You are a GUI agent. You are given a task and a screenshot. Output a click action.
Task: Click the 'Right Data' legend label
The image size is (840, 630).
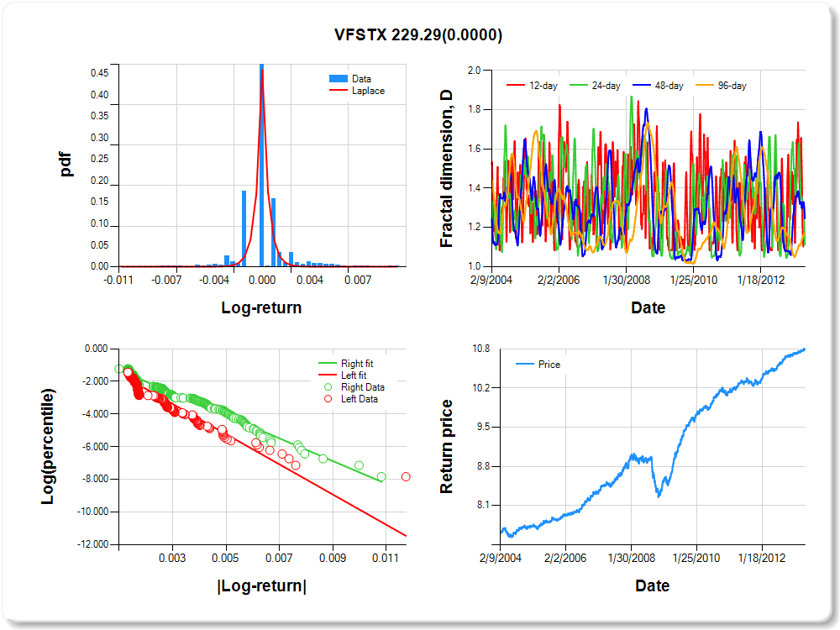(363, 387)
